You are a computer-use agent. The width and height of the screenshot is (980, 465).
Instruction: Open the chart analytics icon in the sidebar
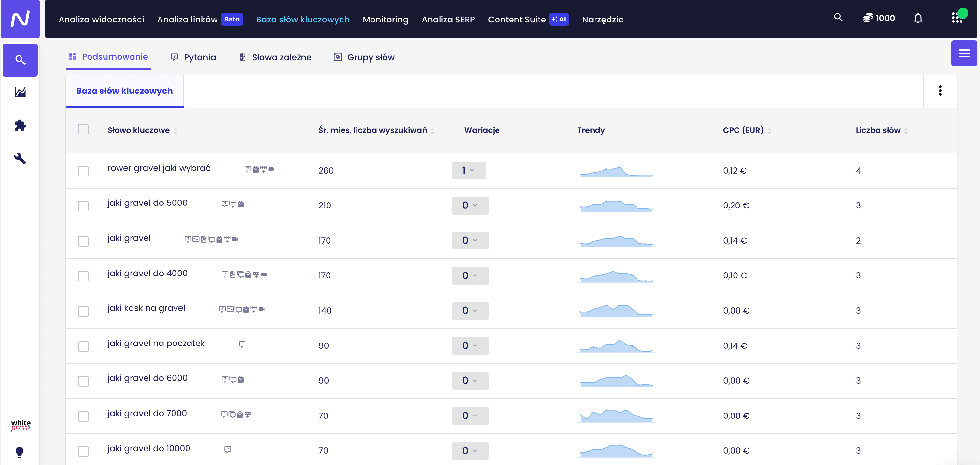pyautogui.click(x=20, y=92)
